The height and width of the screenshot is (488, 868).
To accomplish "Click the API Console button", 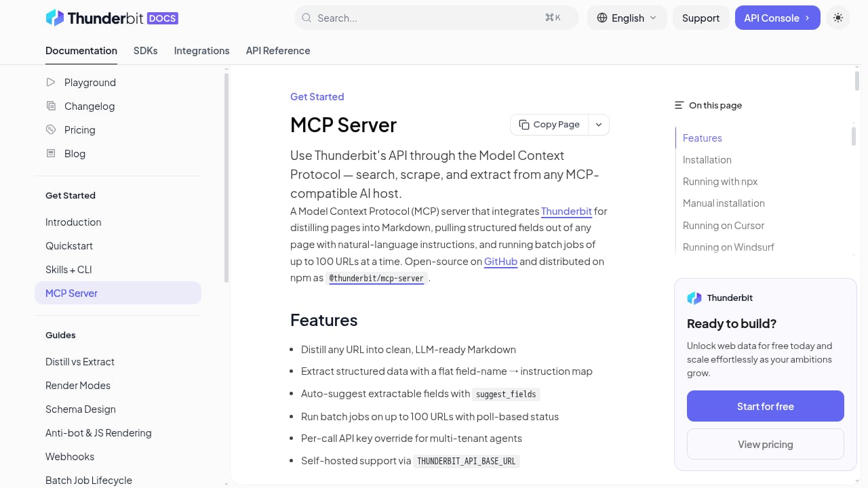I will pos(777,18).
